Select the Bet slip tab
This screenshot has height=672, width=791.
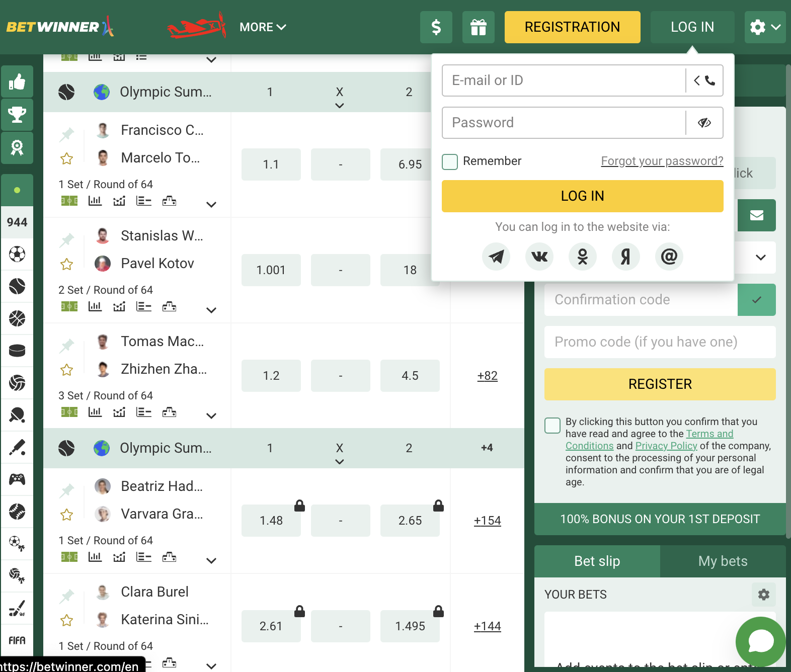point(597,561)
